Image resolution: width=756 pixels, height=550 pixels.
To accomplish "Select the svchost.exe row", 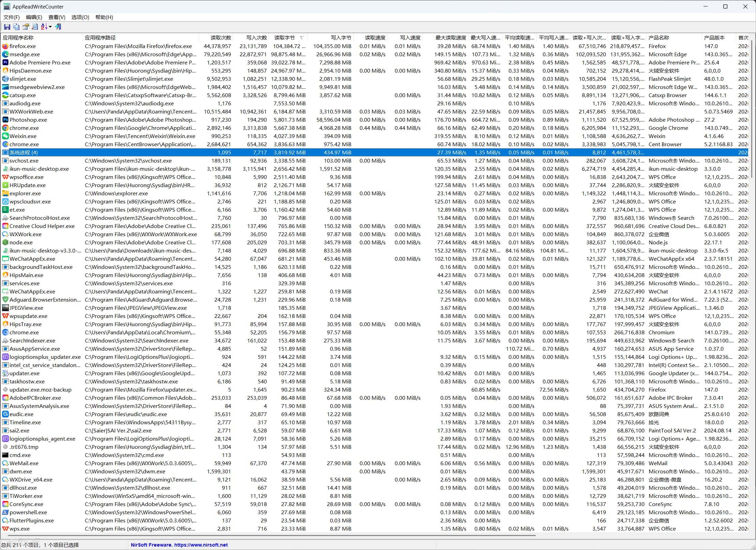I will tap(24, 161).
